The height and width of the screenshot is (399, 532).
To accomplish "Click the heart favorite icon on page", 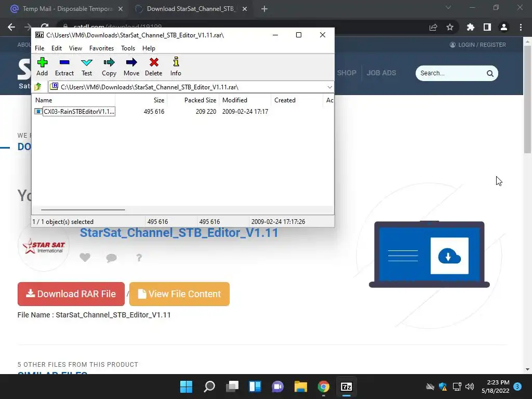I will [x=85, y=258].
